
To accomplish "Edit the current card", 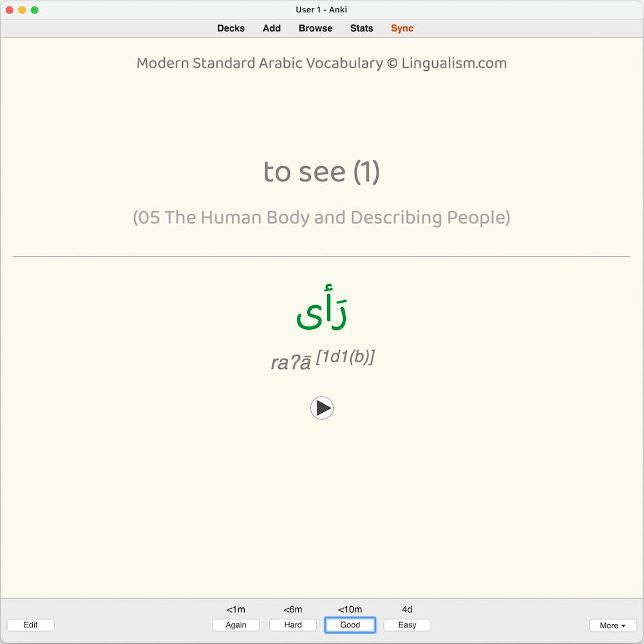I will click(30, 625).
